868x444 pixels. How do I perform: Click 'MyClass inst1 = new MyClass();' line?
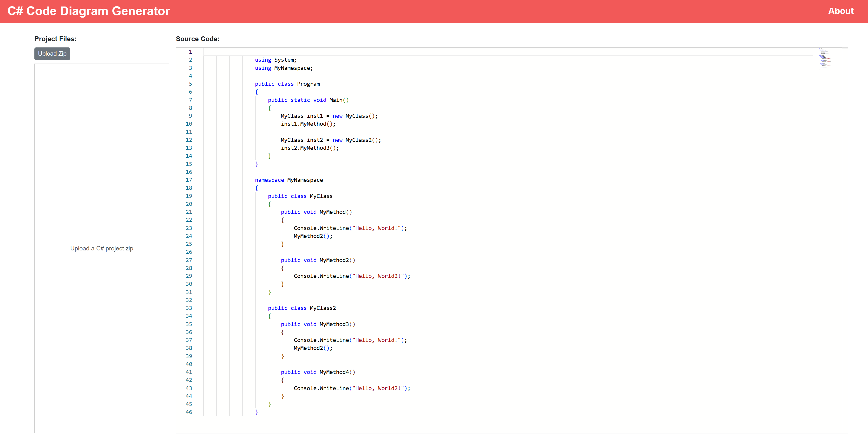click(x=329, y=116)
